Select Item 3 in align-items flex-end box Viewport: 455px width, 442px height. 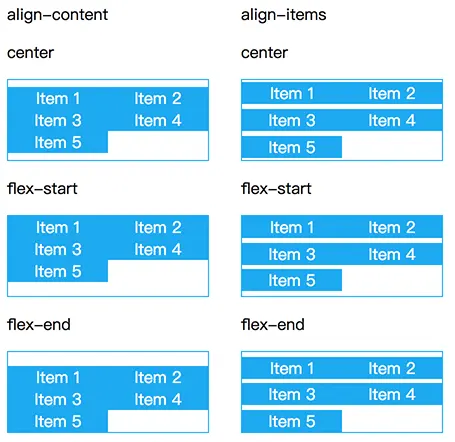(x=292, y=394)
